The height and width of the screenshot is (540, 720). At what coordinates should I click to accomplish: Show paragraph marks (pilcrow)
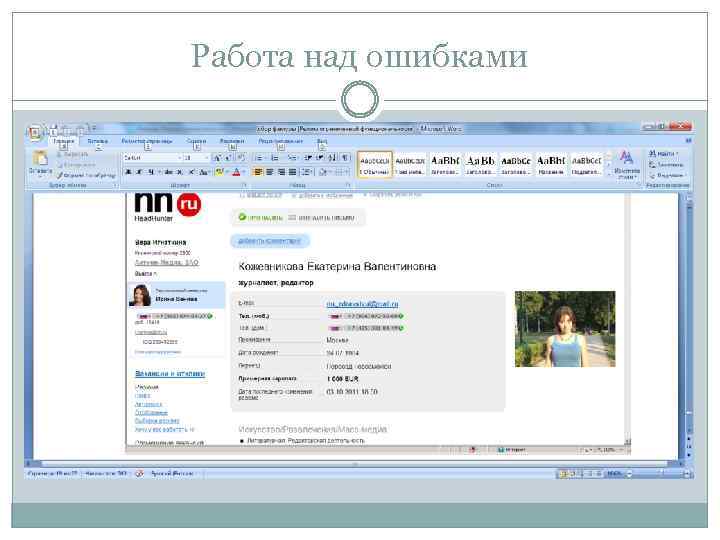pyautogui.click(x=345, y=158)
